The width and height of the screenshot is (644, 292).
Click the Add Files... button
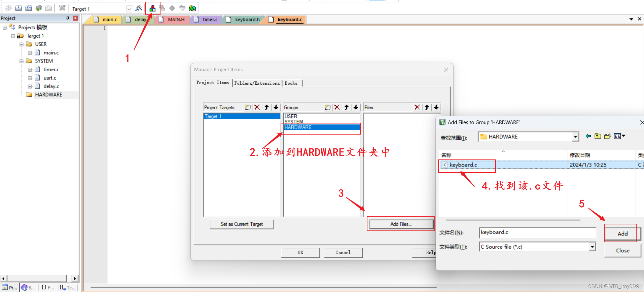401,224
